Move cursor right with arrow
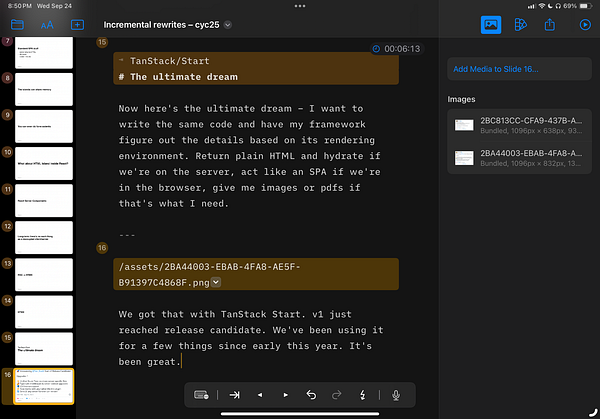This screenshot has width=600, height=419. pos(285,395)
